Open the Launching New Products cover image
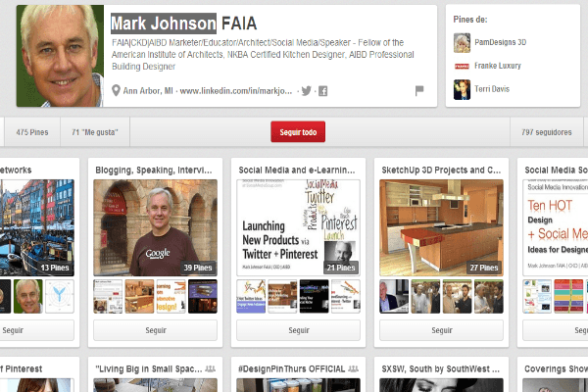588x392 pixels. coord(298,227)
